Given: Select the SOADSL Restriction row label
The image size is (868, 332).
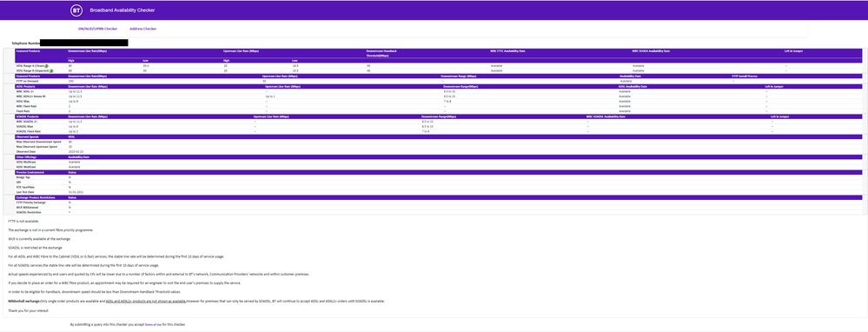Looking at the screenshot, I should (x=28, y=212).
